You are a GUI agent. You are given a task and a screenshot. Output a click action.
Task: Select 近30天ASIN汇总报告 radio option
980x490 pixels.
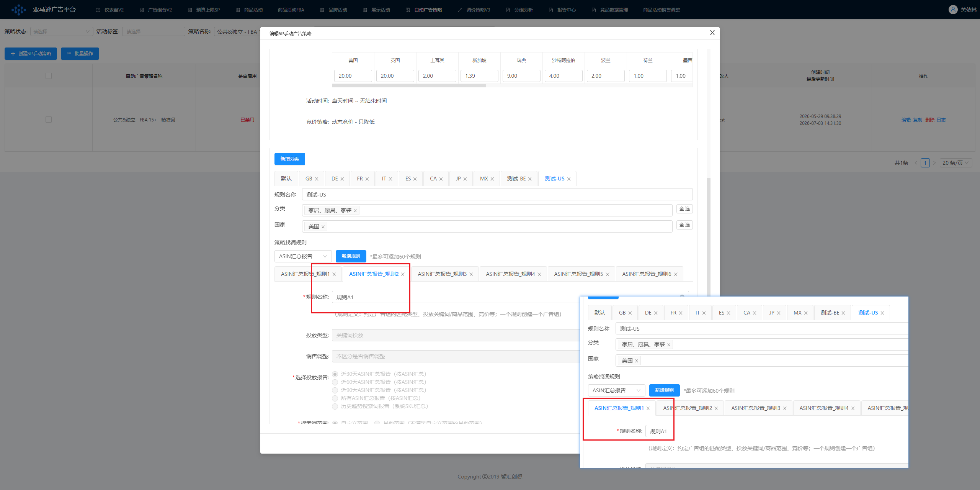tap(335, 374)
